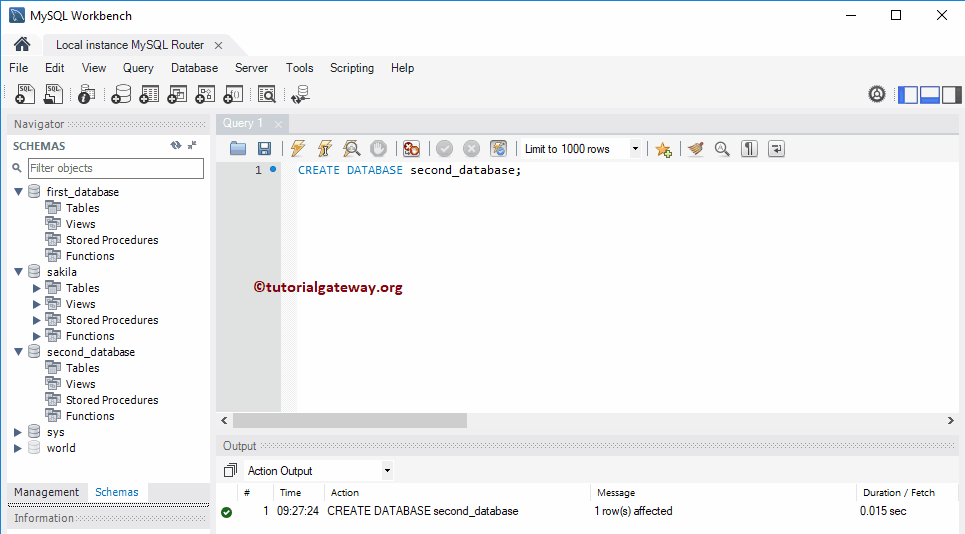The image size is (965, 534).
Task: Search table data toolbar icon
Action: 266,94
